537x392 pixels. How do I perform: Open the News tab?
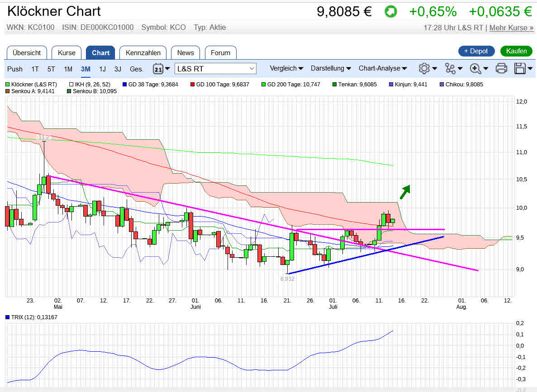[x=185, y=53]
